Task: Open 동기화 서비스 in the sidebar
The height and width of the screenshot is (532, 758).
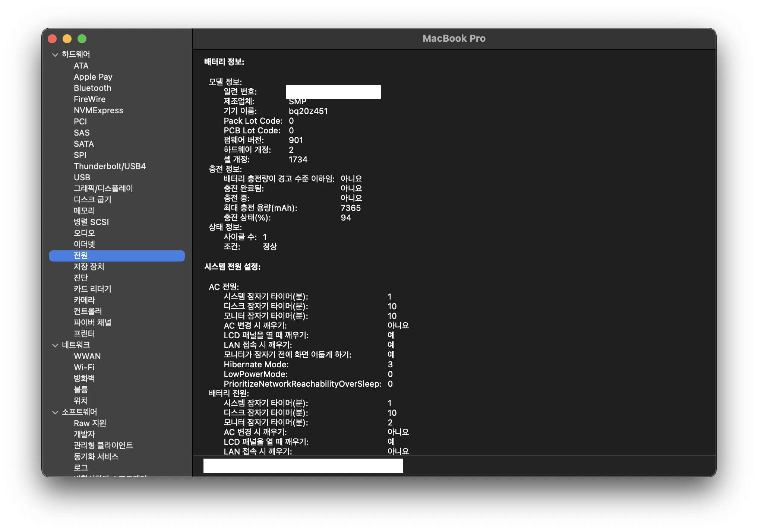Action: click(x=96, y=457)
